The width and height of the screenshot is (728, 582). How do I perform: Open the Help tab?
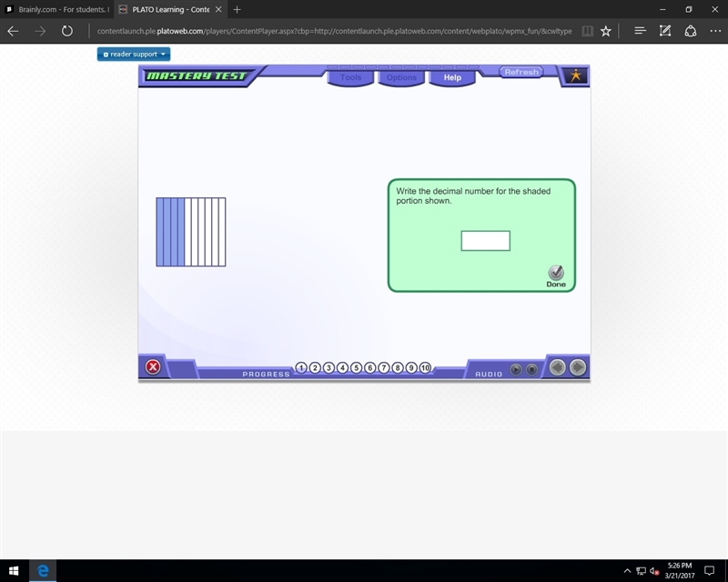(x=452, y=77)
